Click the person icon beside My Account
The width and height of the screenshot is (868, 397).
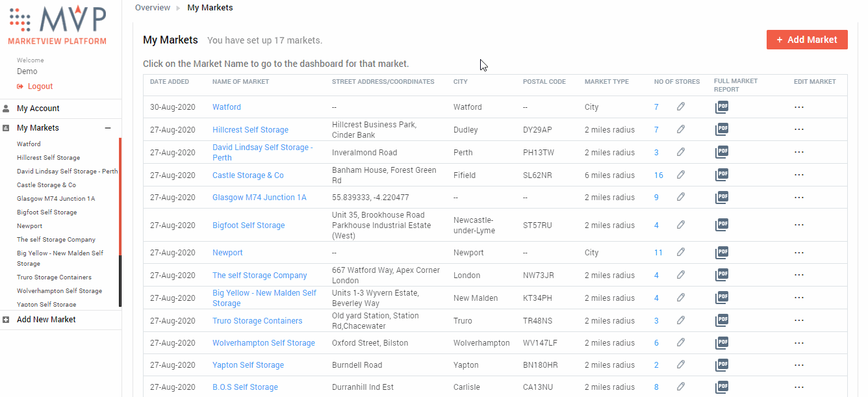pos(6,109)
